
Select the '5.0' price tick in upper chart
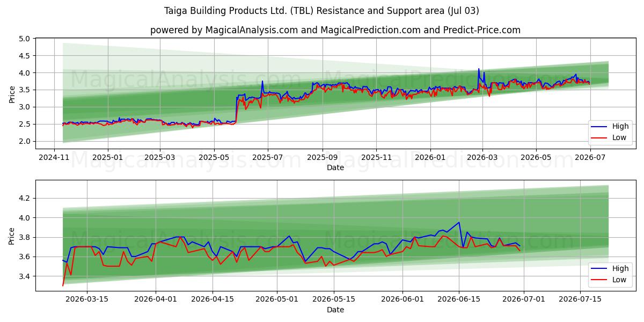click(x=24, y=39)
